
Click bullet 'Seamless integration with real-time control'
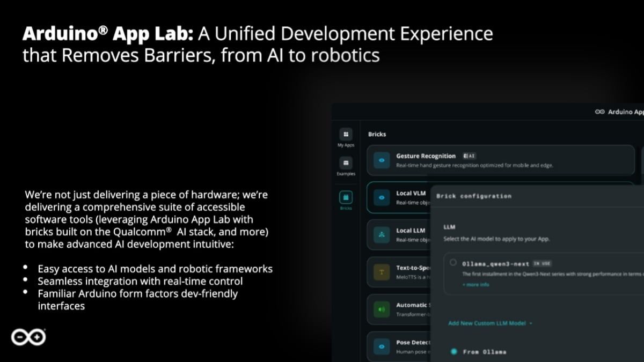click(x=140, y=281)
